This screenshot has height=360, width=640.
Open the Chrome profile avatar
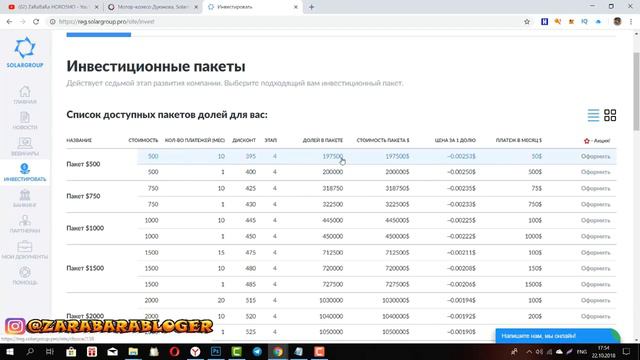(617, 22)
